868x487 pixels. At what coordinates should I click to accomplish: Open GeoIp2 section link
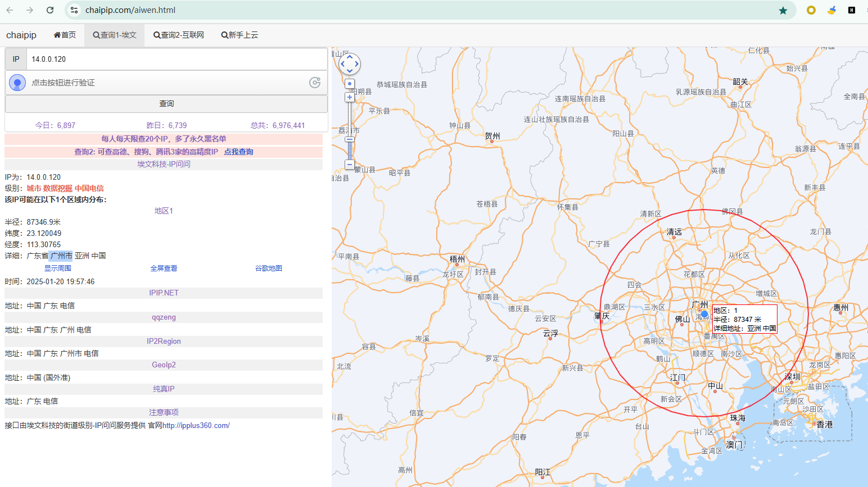164,365
